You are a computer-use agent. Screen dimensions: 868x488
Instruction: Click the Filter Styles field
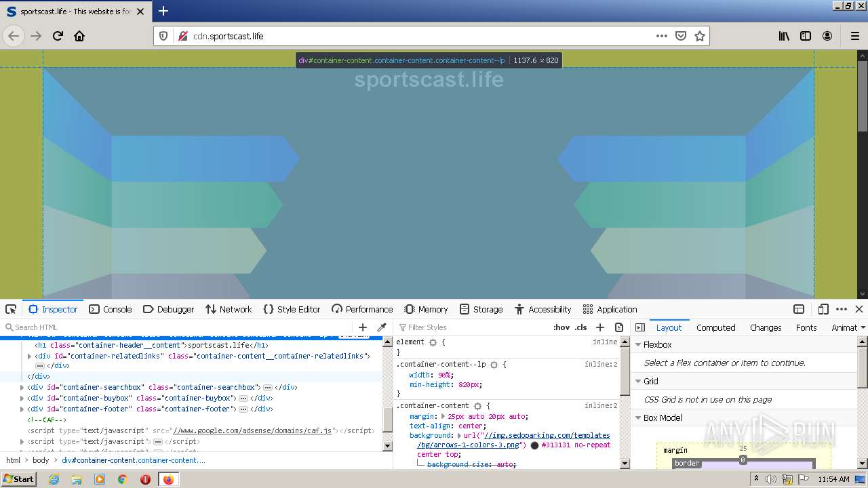472,327
